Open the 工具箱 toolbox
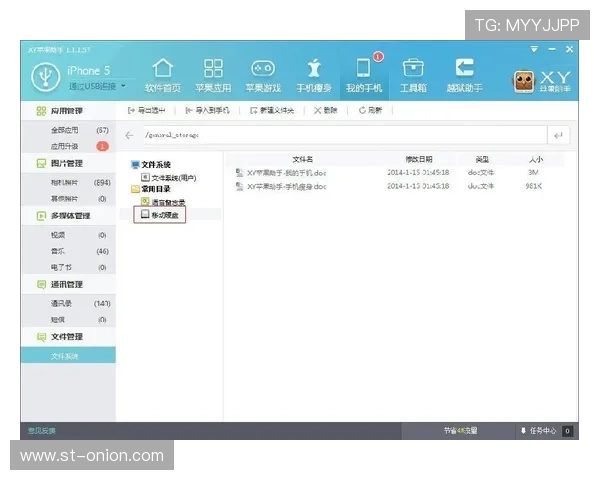The image size is (600, 480). [413, 76]
